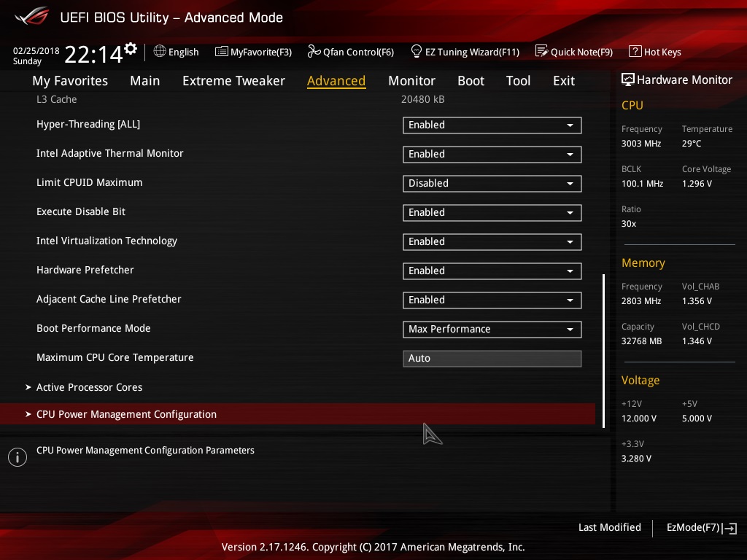The width and height of the screenshot is (747, 560).
Task: Open the Hyper-Threading [ALL] dropdown
Action: click(492, 125)
